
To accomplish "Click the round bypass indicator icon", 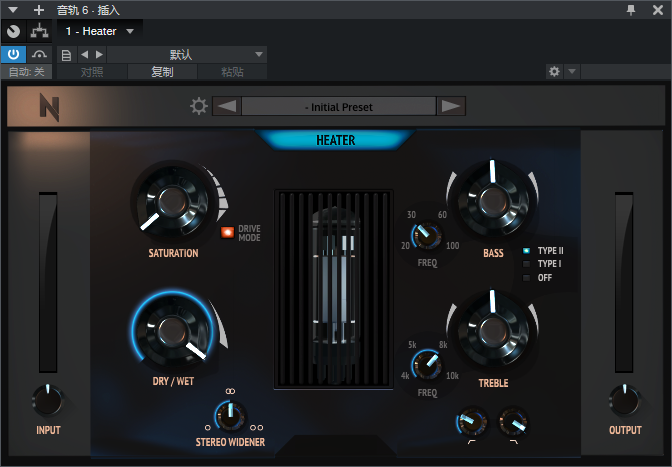I will 13,31.
